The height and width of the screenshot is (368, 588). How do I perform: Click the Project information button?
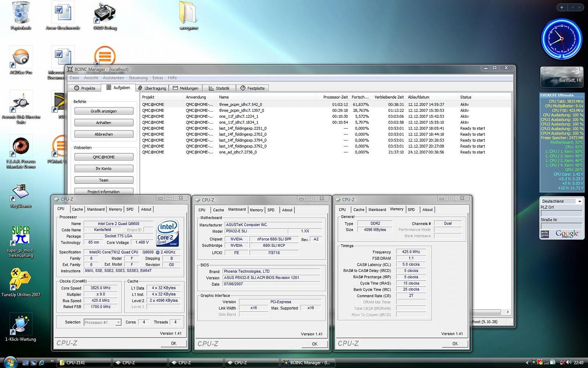coord(104,191)
